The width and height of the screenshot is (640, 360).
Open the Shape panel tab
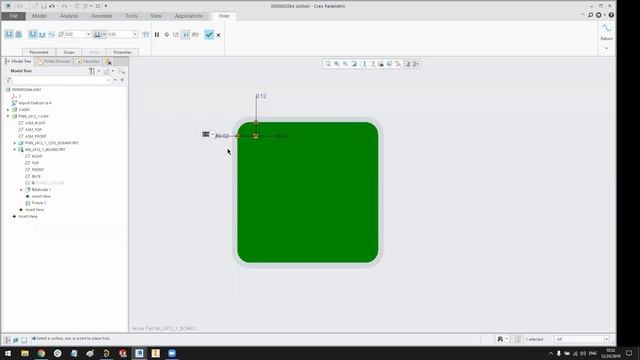pos(69,52)
